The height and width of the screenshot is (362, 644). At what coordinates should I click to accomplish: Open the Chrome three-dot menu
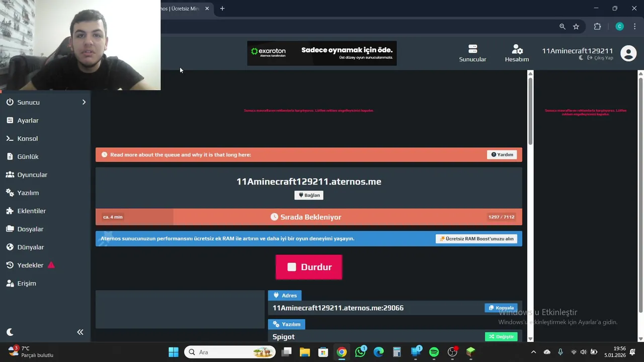[x=634, y=27]
